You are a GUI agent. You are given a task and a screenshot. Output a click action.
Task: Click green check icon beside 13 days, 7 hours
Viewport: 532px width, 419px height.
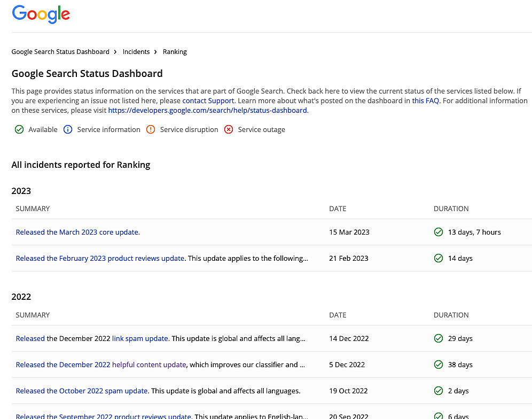coord(439,232)
